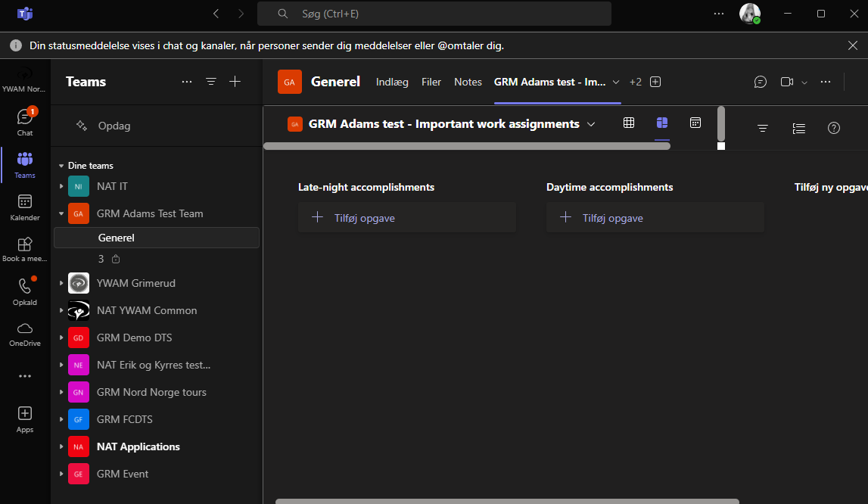
Task: Create or join a team with plus
Action: point(235,82)
